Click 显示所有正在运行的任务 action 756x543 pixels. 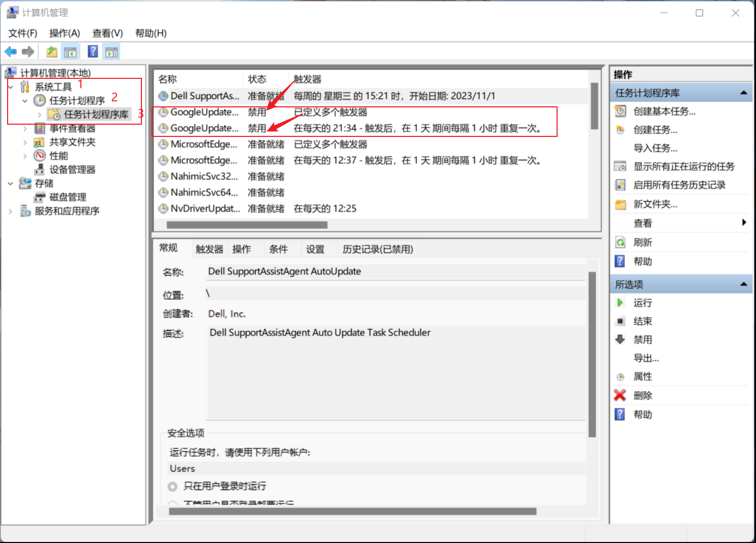[x=684, y=166]
